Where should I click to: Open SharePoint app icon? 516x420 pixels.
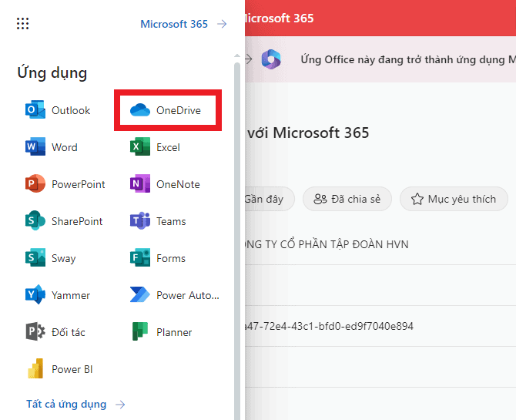35,220
